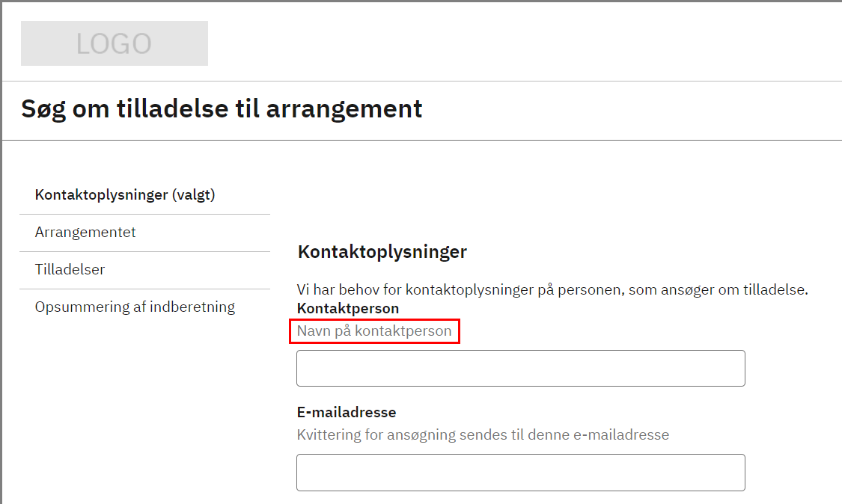
Task: Click the separator between Arrangementet and Tilladelser
Action: click(144, 251)
